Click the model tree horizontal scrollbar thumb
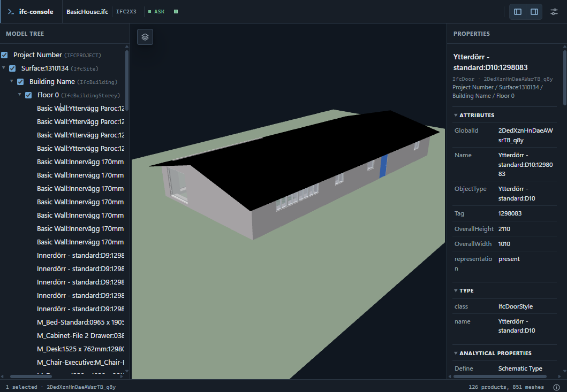 (x=31, y=376)
